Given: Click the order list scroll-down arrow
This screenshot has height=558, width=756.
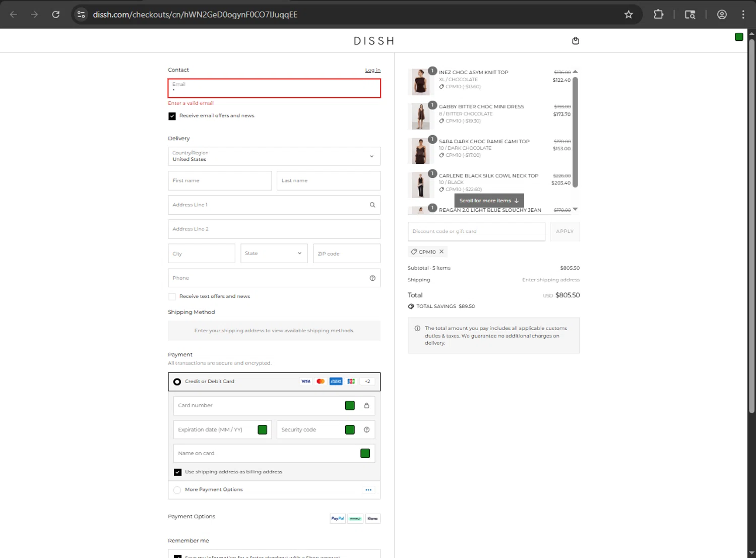Looking at the screenshot, I should (x=575, y=209).
